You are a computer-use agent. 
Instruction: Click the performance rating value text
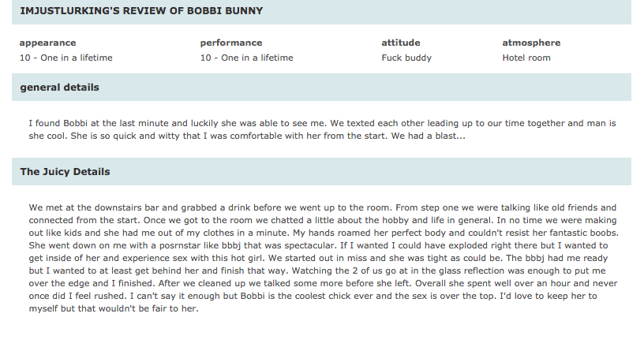pyautogui.click(x=246, y=58)
